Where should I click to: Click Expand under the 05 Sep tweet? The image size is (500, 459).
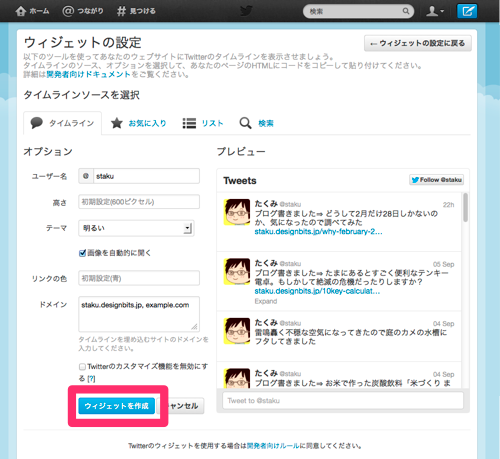tap(266, 301)
